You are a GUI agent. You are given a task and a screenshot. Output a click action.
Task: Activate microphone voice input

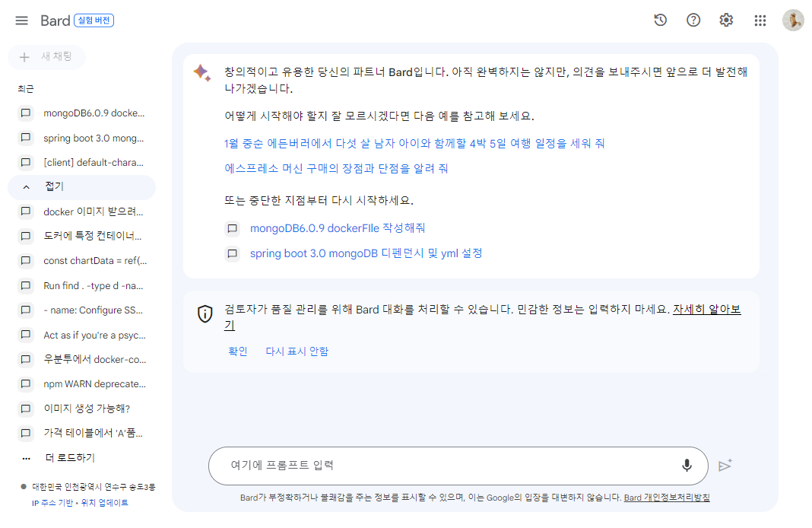click(x=687, y=466)
